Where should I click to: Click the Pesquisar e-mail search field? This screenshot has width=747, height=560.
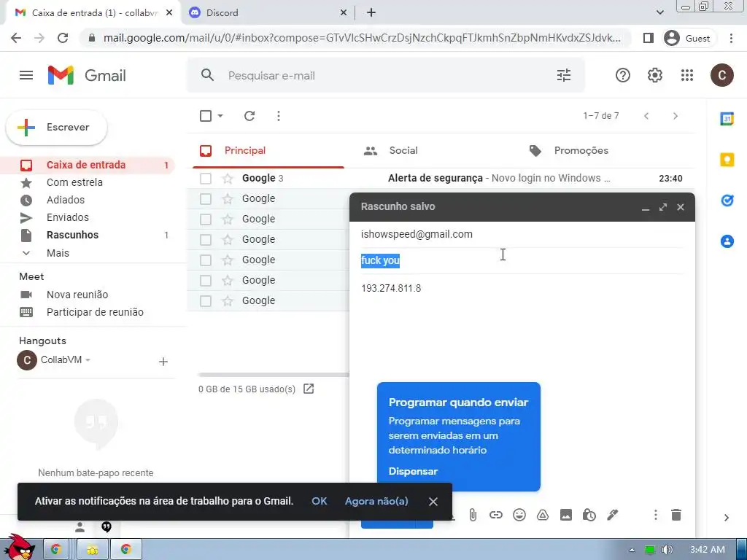point(386,75)
